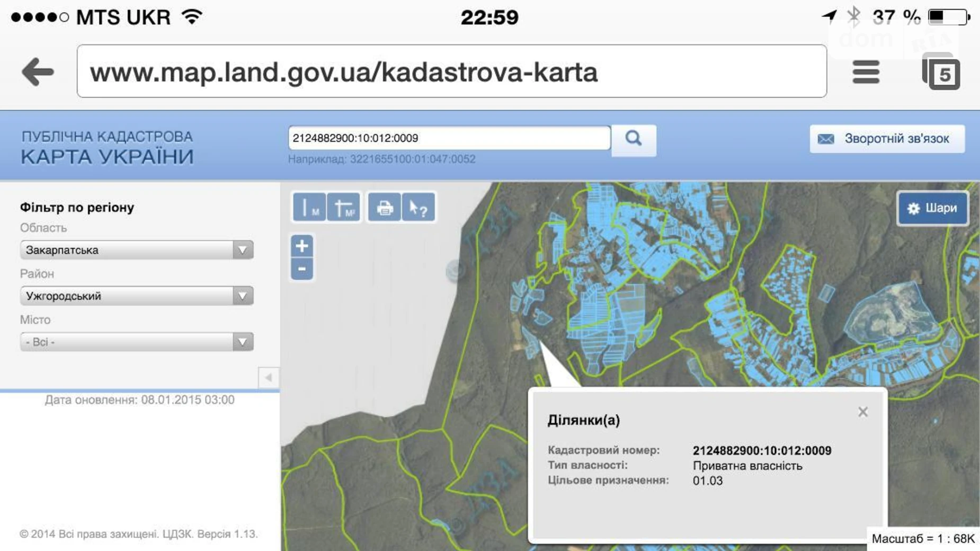Go back with browser arrow
This screenshot has height=551, width=980.
click(38, 72)
